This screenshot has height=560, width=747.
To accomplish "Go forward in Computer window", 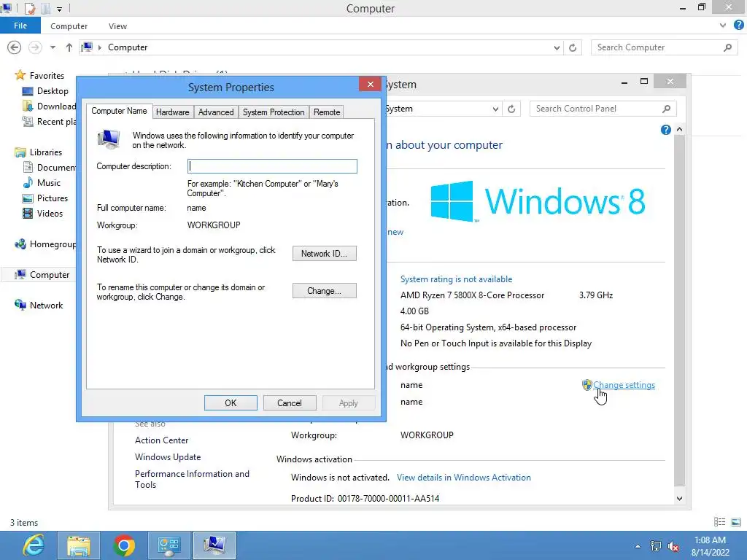I will click(x=35, y=47).
